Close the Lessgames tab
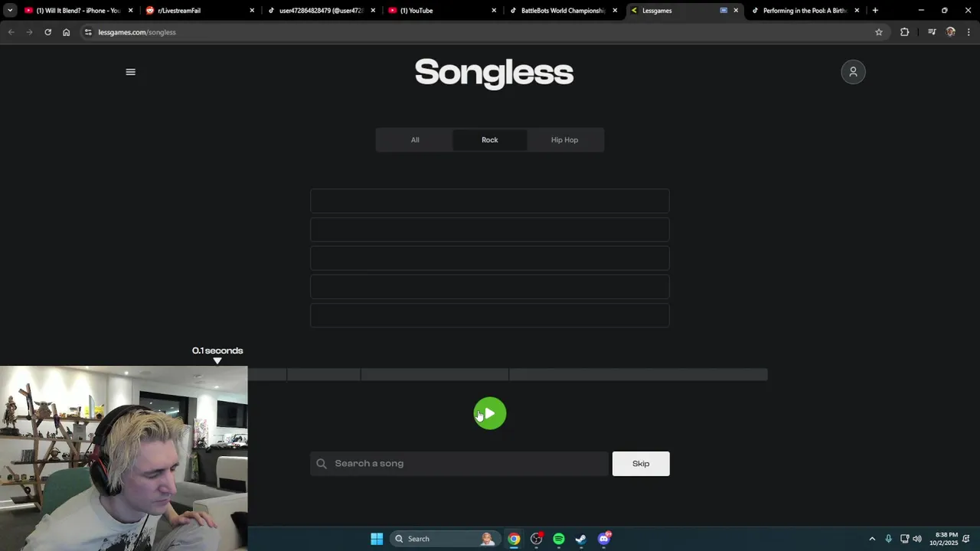The height and width of the screenshot is (551, 980). (736, 11)
